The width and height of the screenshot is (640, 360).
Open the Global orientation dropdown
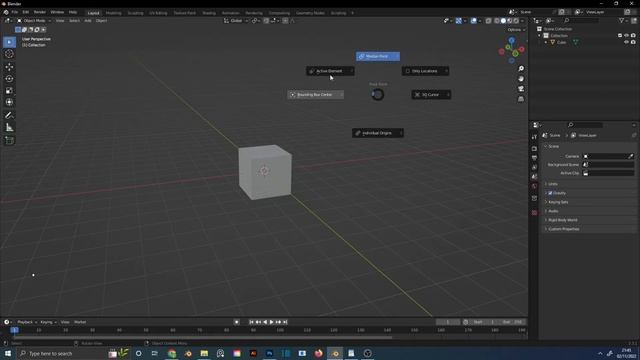click(236, 21)
